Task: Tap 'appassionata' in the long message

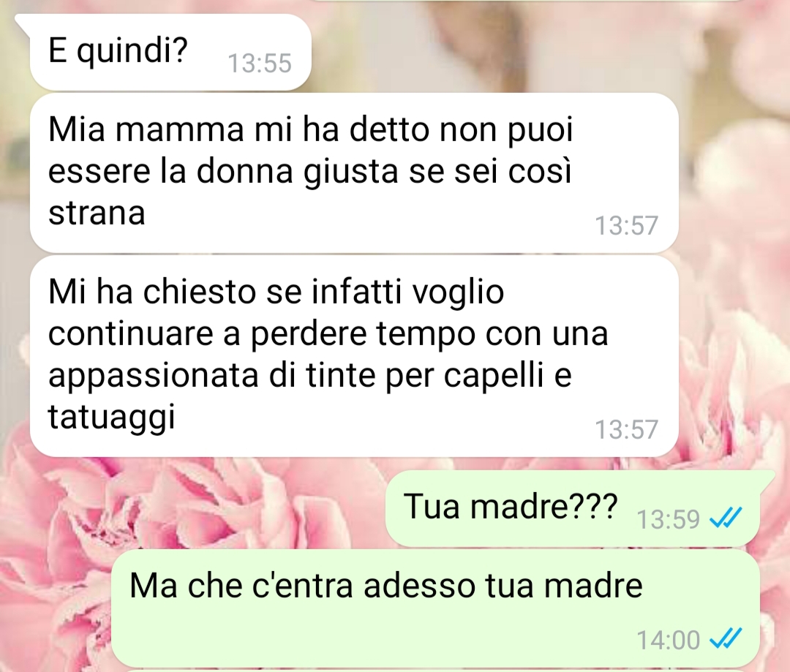Action: [x=153, y=376]
